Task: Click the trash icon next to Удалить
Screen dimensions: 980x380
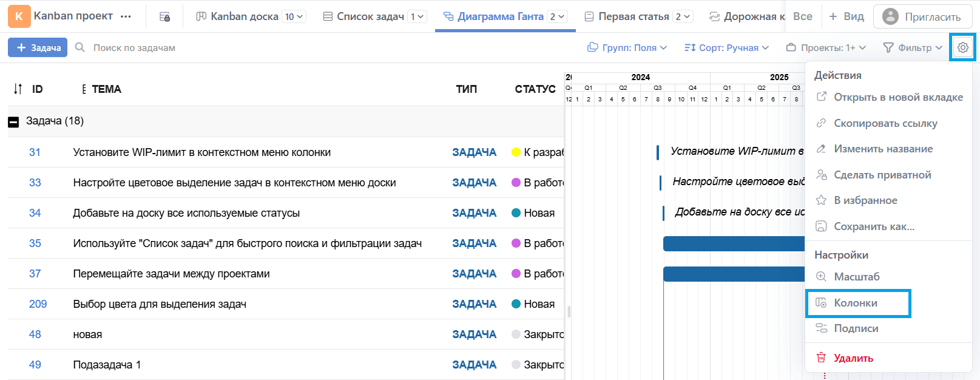Action: (821, 358)
